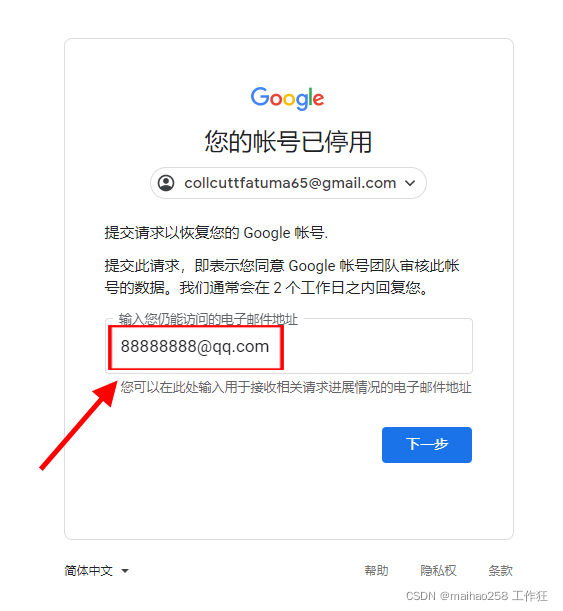Click the account avatar icon
The height and width of the screenshot is (611, 563).
click(x=166, y=183)
